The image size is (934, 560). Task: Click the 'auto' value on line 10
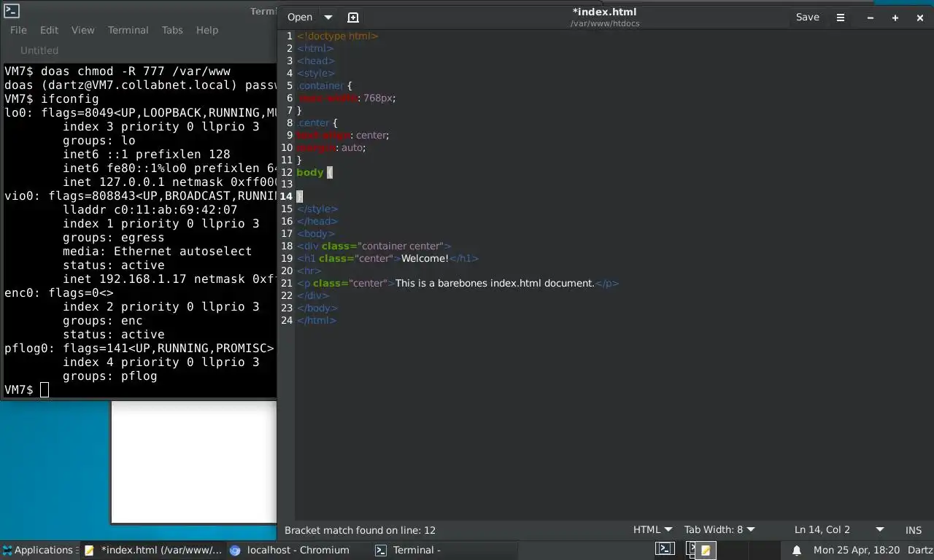352,147
